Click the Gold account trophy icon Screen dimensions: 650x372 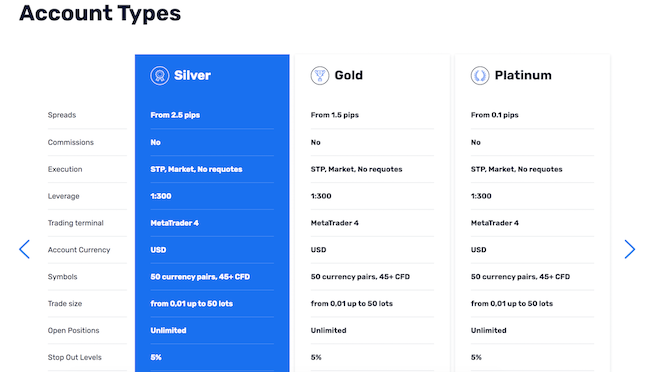(320, 75)
